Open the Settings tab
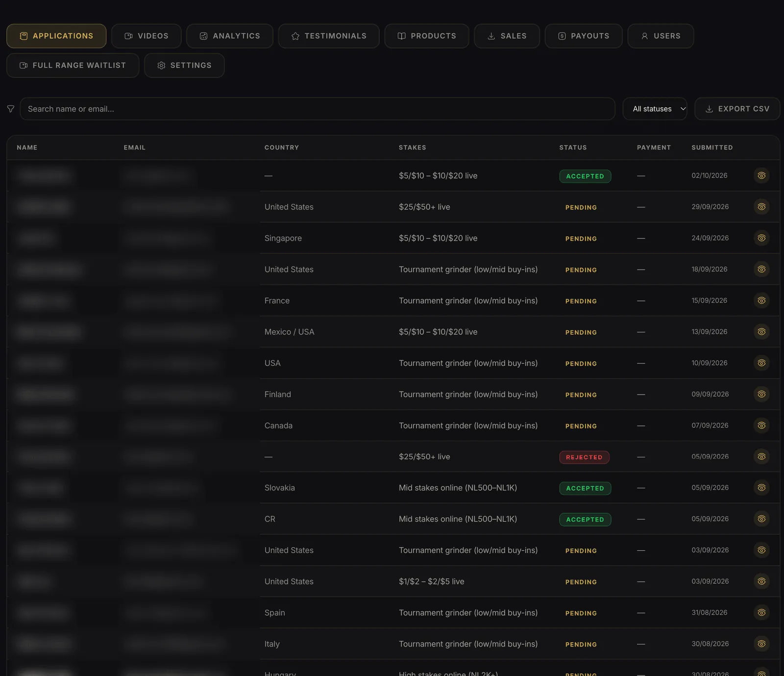 tap(184, 65)
